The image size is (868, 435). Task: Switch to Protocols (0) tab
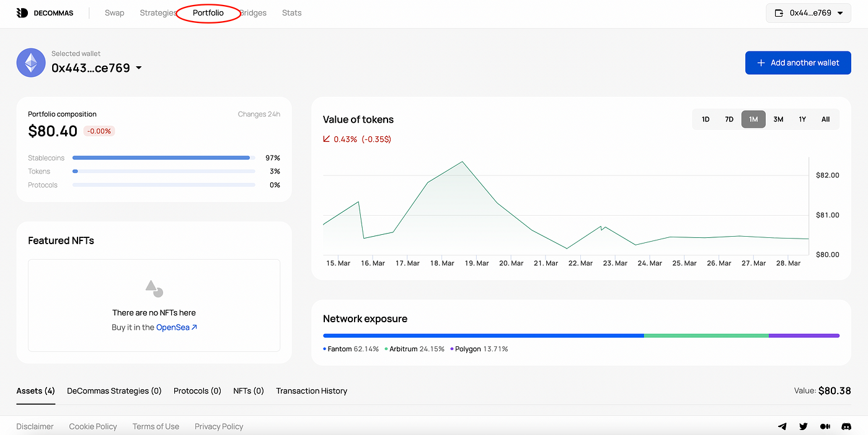[197, 391]
